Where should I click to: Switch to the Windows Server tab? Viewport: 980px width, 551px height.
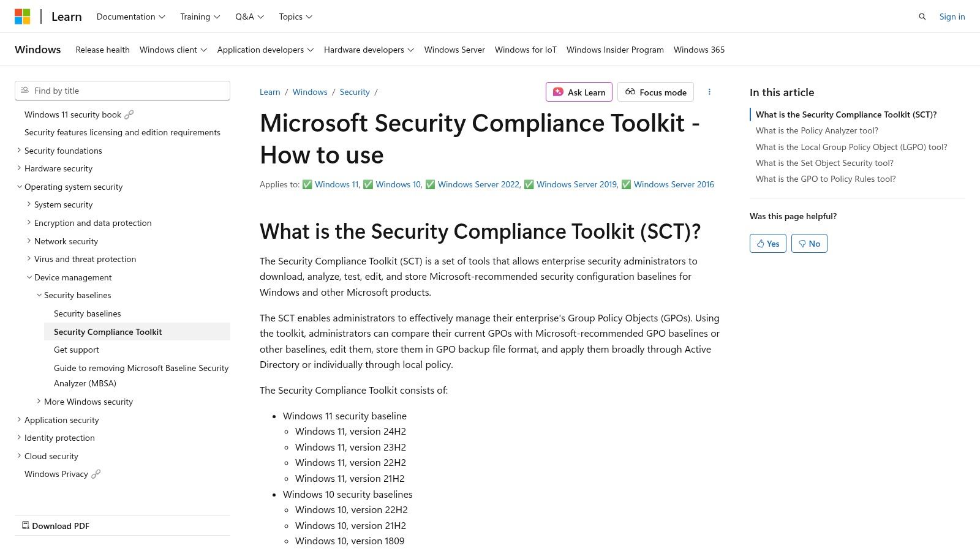(454, 50)
